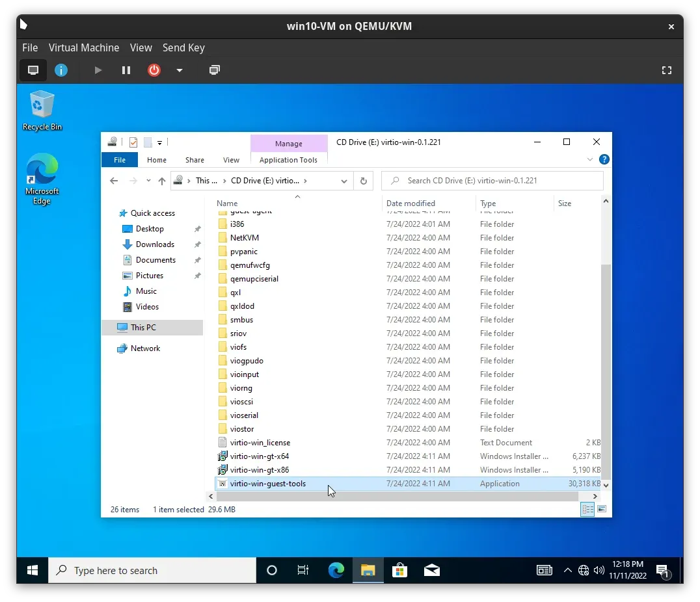Switch to the Explorer View ribbon tab

[x=231, y=160]
